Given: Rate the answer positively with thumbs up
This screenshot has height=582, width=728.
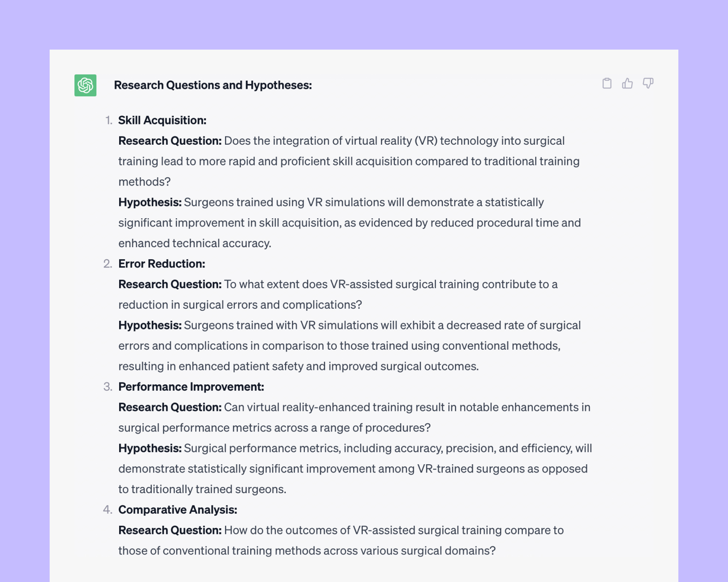Looking at the screenshot, I should click(x=627, y=84).
